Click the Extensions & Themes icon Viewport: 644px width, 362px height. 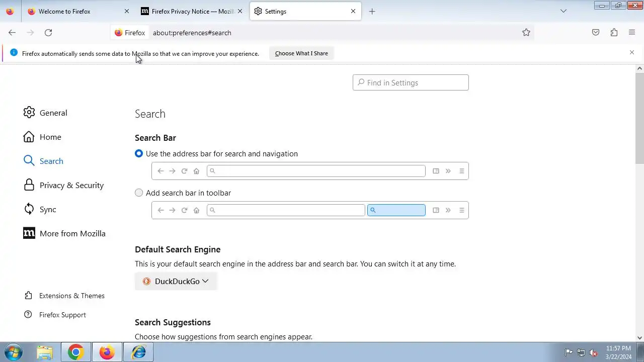click(x=28, y=296)
